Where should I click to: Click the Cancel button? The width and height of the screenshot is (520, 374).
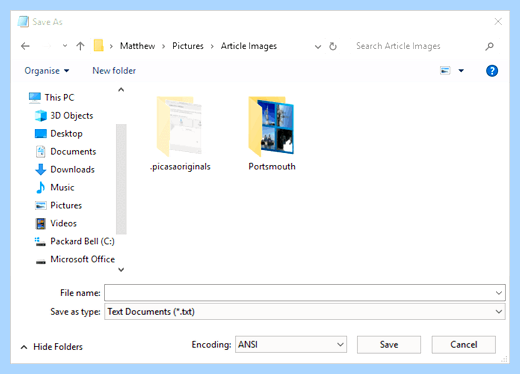coord(464,345)
